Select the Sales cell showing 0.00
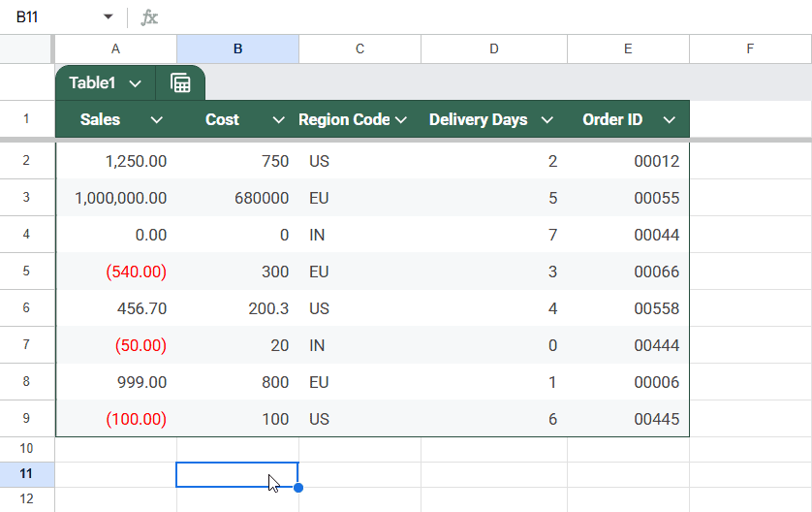This screenshot has width=812, height=512. tap(116, 235)
